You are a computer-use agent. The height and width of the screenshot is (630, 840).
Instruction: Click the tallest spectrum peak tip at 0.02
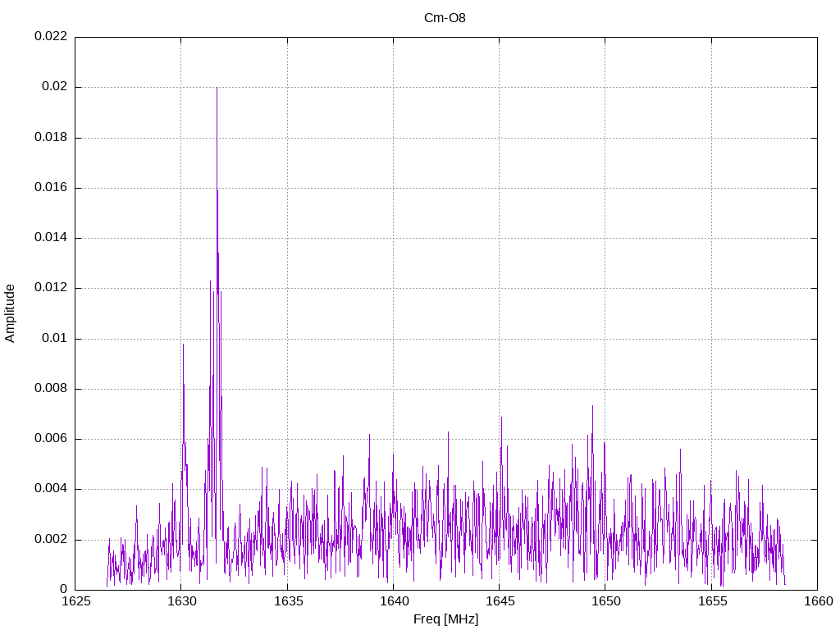[x=217, y=89]
